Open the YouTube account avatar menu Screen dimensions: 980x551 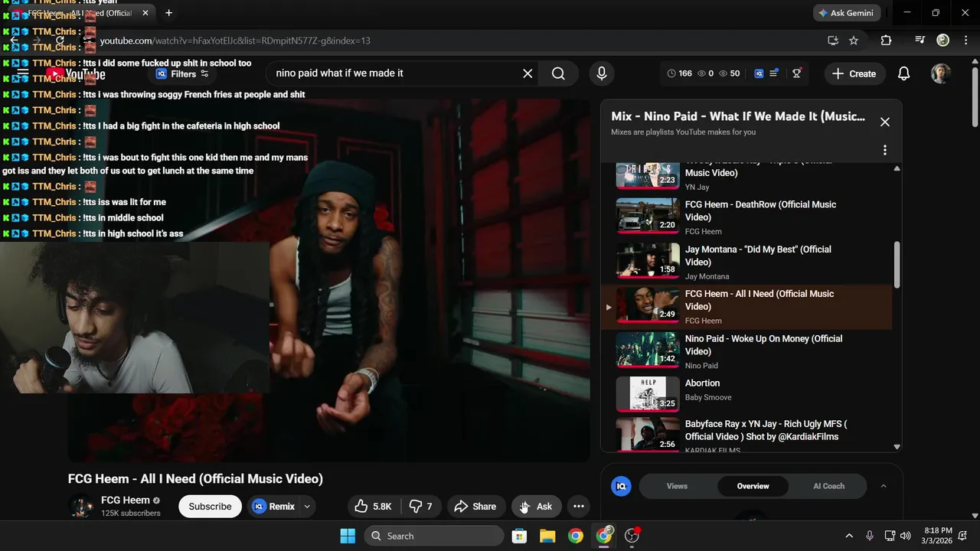point(941,73)
